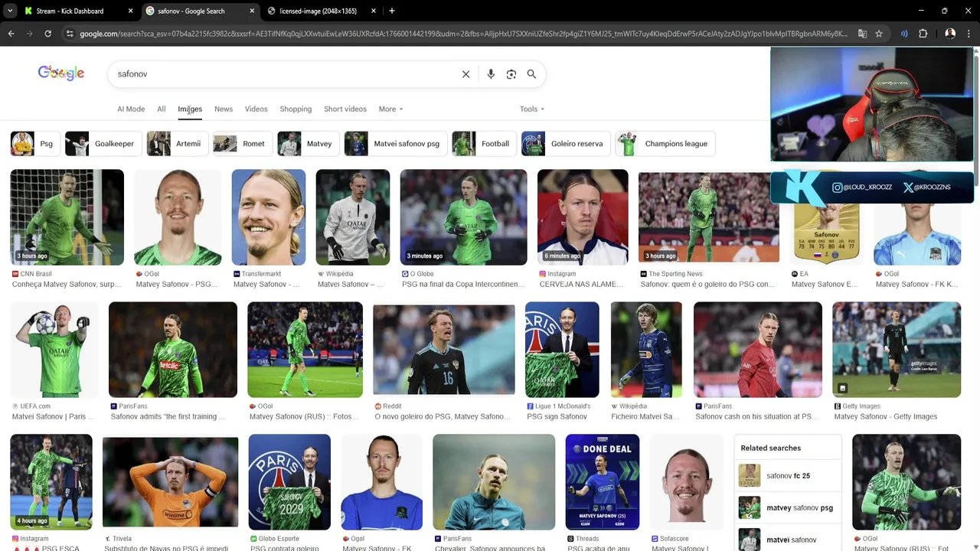This screenshot has width=980, height=551.
Task: Select the Videos tab
Action: (x=256, y=109)
